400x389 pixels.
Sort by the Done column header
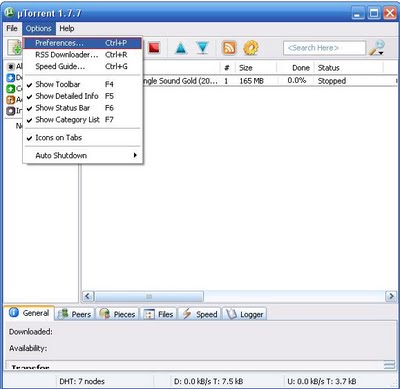tap(295, 68)
